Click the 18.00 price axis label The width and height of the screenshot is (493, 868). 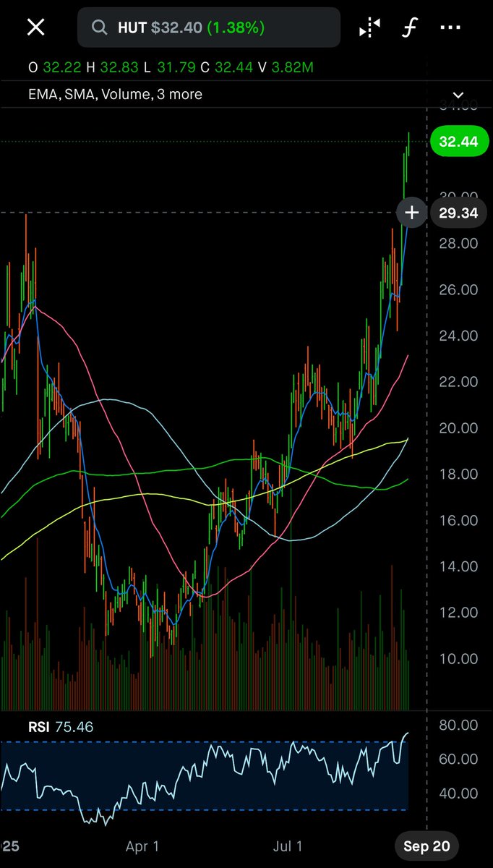coord(458,475)
